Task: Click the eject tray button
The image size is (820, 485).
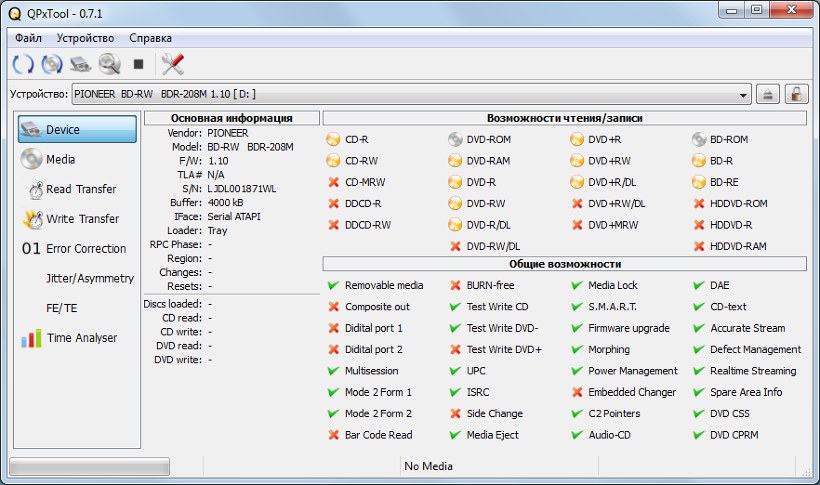Action: coord(768,94)
